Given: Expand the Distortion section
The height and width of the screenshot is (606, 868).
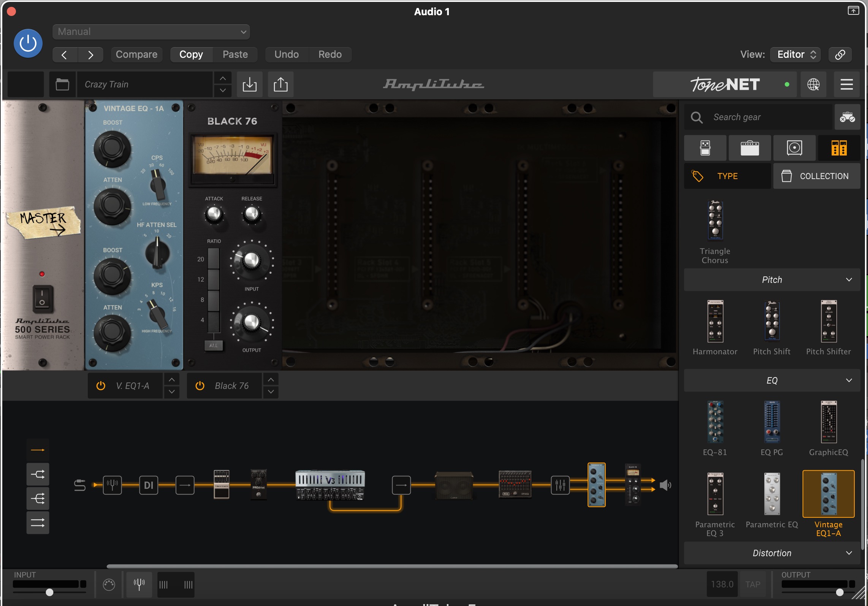Looking at the screenshot, I should pos(772,553).
